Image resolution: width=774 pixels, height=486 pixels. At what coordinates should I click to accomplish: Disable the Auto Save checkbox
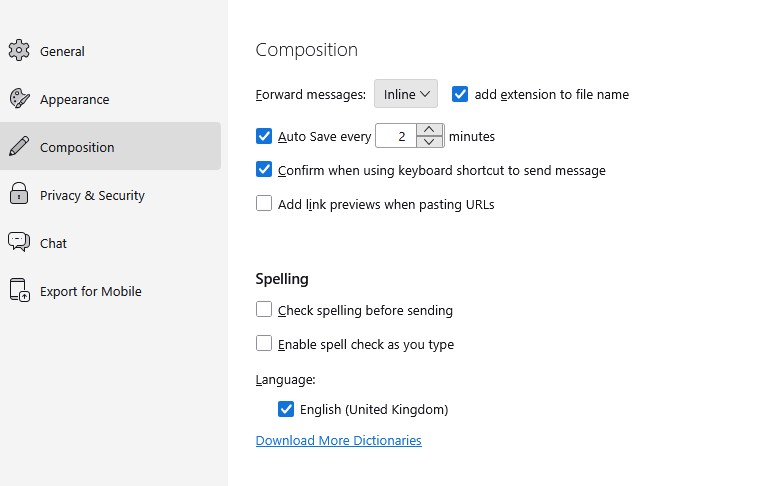(264, 136)
